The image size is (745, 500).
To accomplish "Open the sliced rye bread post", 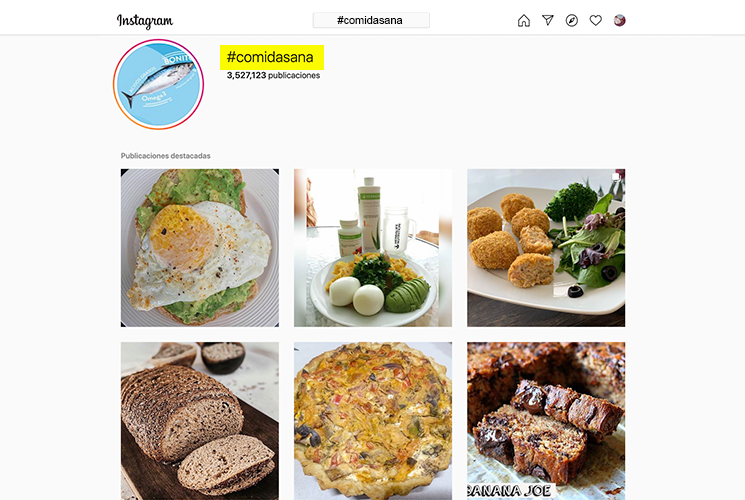I will point(200,421).
